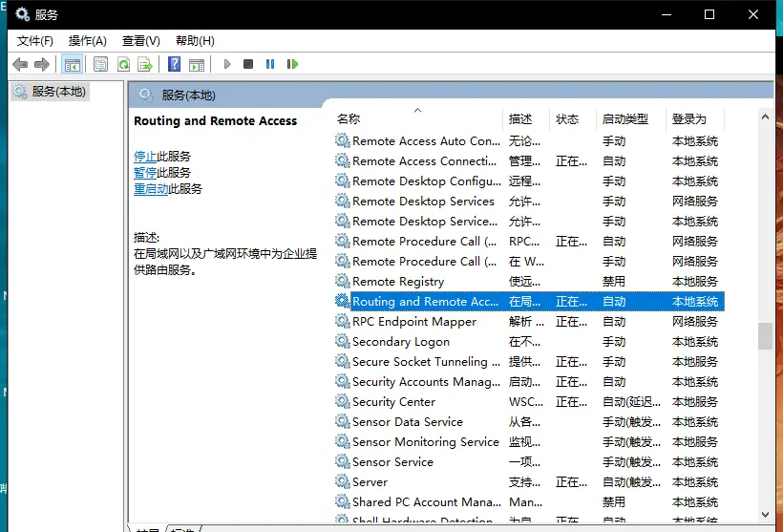Select the Remote Access Connection Manager service
The image size is (783, 532).
click(x=529, y=160)
